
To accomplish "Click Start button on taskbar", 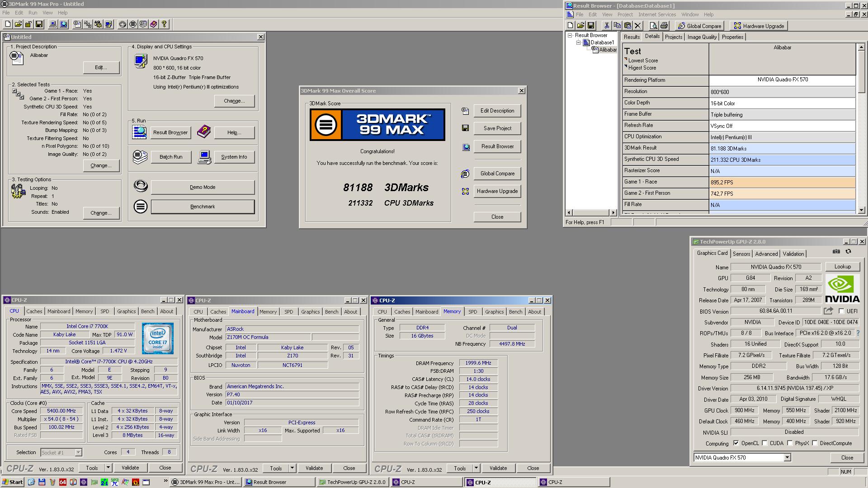I will click(13, 482).
